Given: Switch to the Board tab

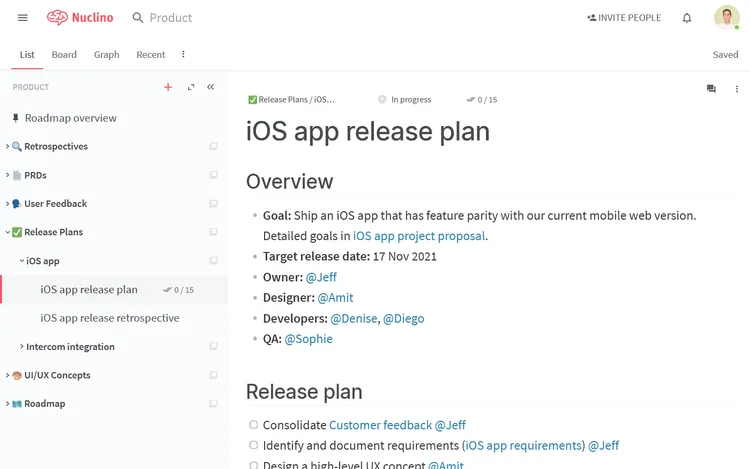Looking at the screenshot, I should click(x=64, y=55).
